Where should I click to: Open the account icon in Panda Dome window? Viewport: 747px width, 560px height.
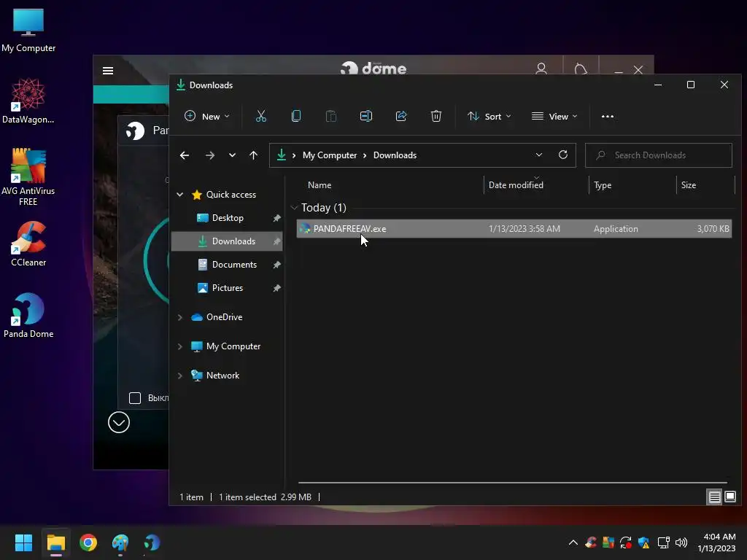coord(541,69)
